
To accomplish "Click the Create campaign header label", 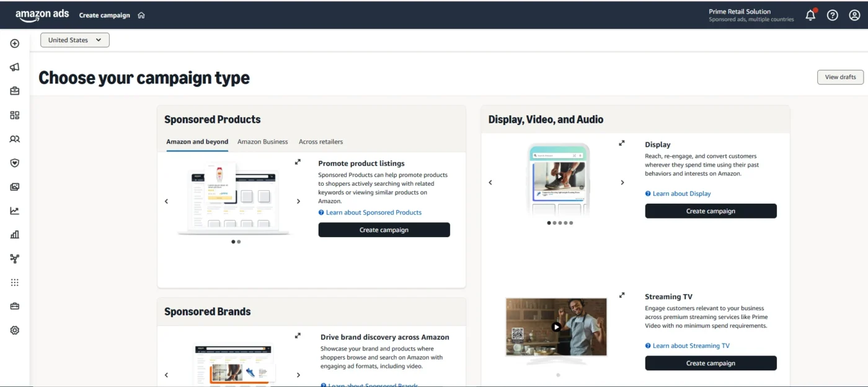I will point(105,15).
